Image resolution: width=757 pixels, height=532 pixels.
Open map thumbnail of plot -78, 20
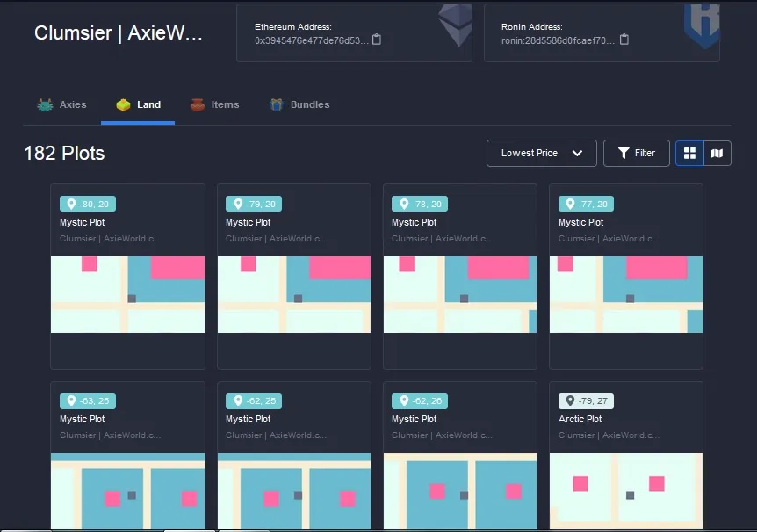click(x=460, y=294)
